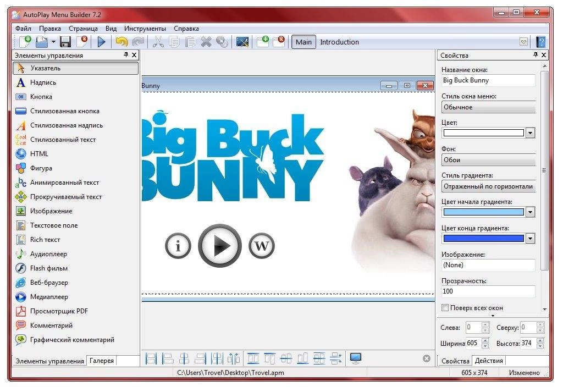563x392 pixels.
Task: Click gradient start light blue swatch
Action: 483,212
